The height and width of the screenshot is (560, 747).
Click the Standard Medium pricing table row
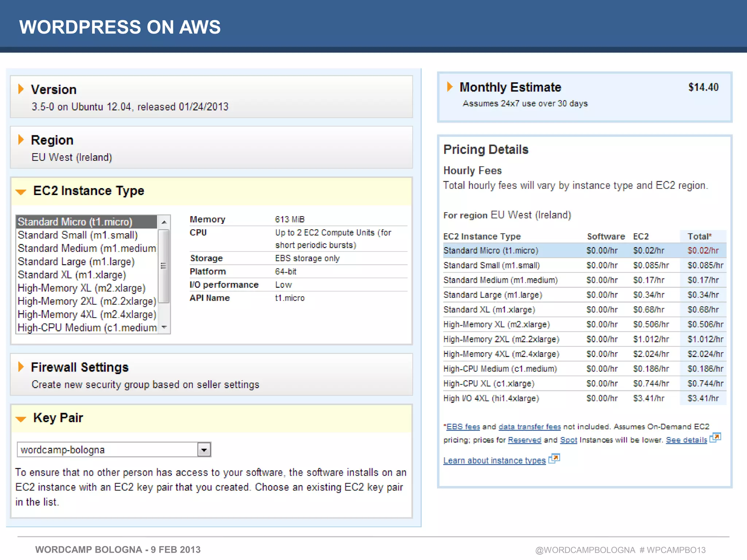point(585,280)
